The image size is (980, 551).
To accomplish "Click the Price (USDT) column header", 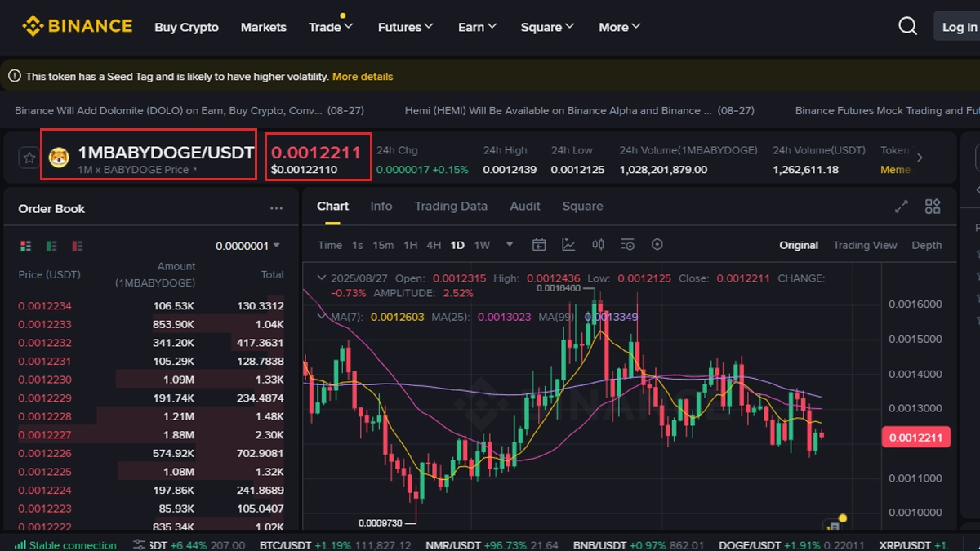I will tap(48, 274).
